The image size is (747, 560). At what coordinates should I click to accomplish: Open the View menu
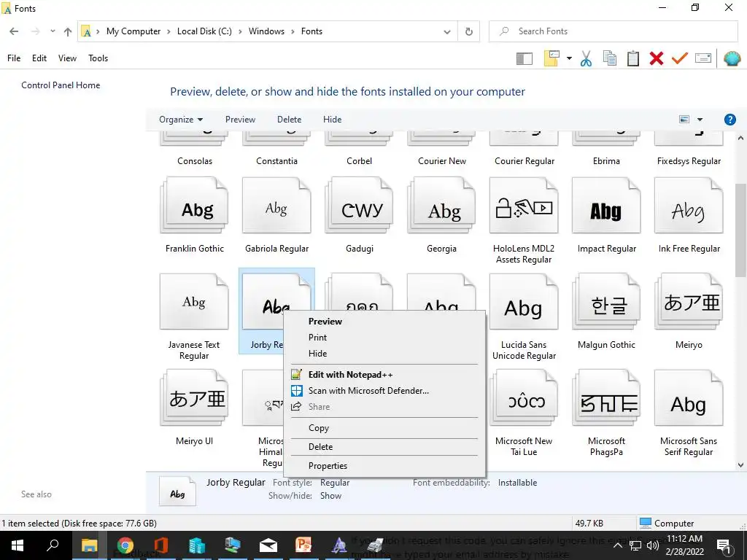[x=67, y=58]
